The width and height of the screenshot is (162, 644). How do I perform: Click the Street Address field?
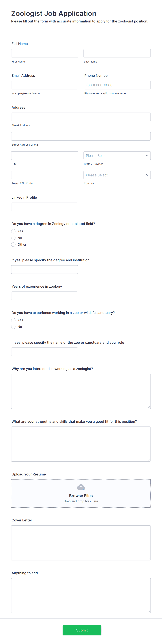point(81,117)
